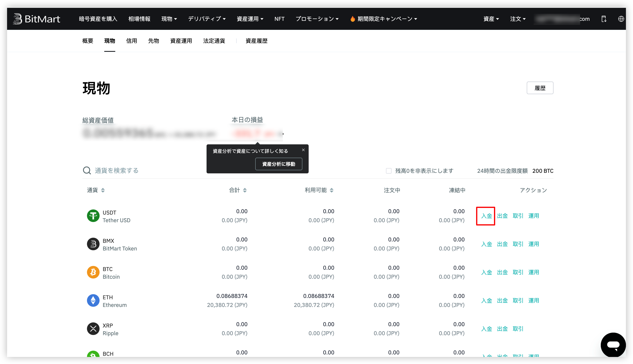The image size is (633, 364).
Task: Click the 本日の損益 label
Action: (247, 120)
